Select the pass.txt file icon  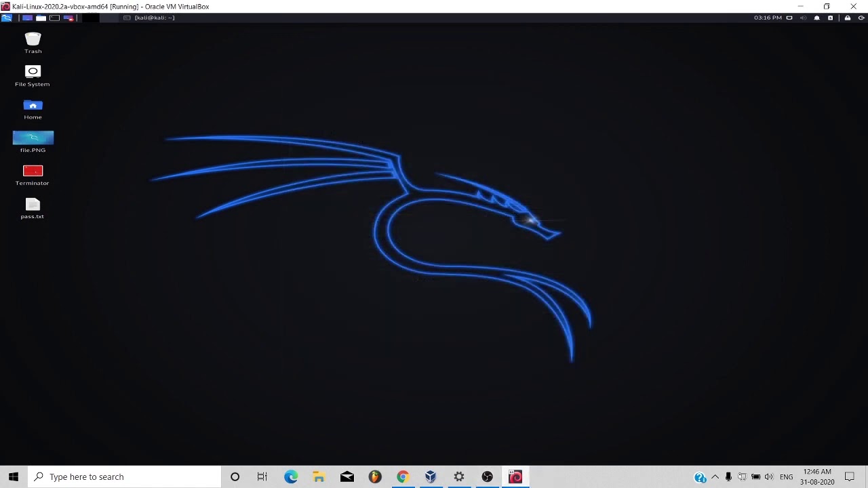pos(33,207)
